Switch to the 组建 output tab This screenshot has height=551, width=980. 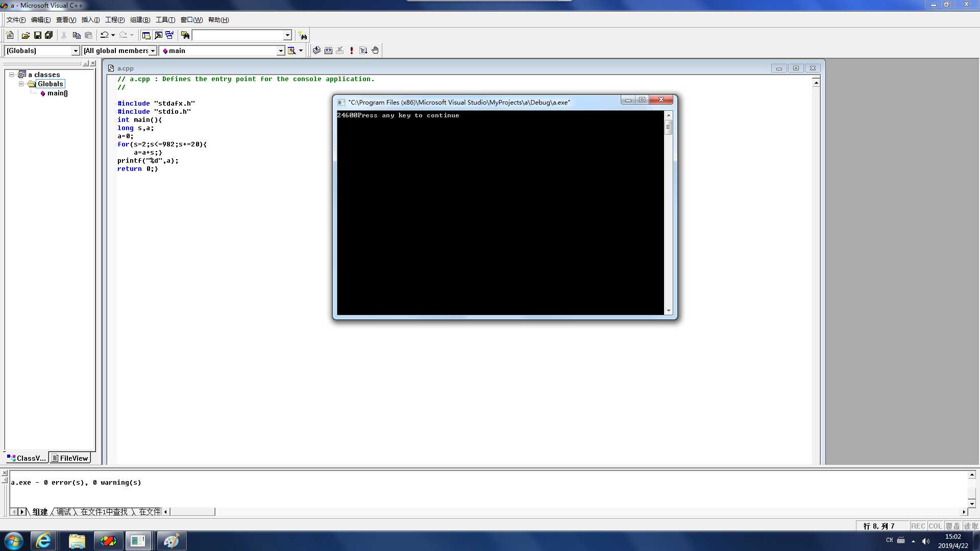[40, 512]
